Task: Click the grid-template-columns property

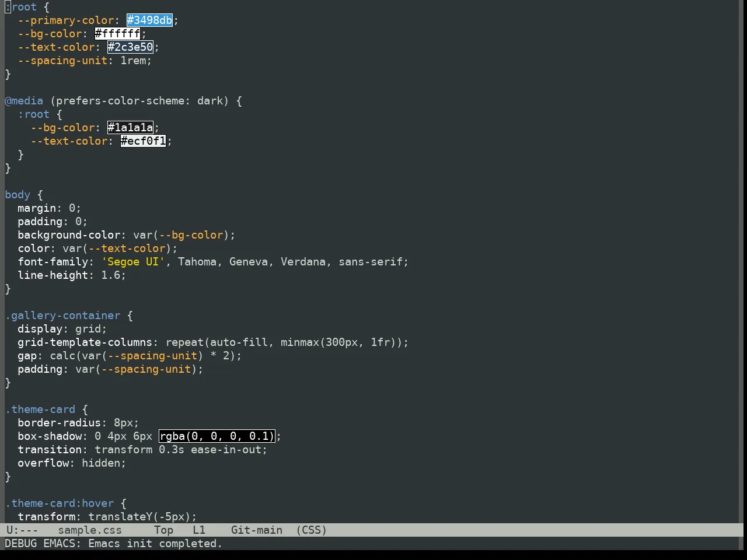Action: (85, 342)
